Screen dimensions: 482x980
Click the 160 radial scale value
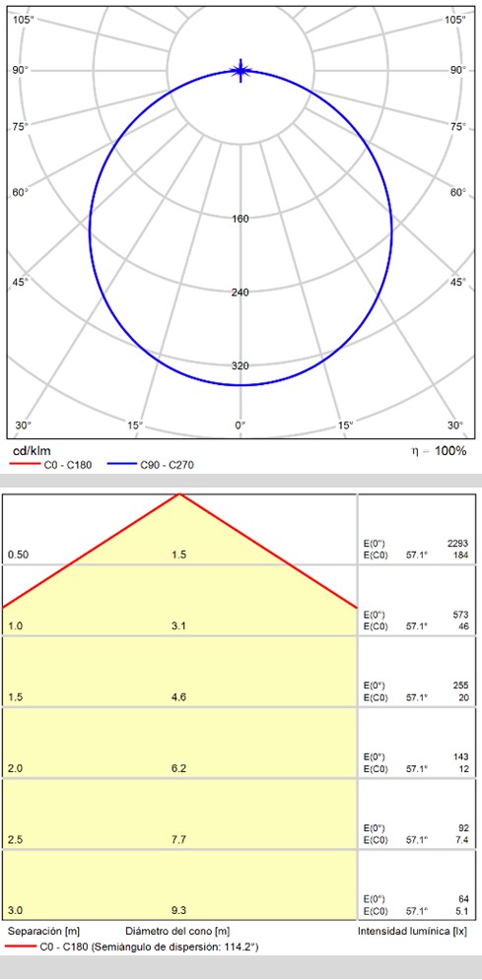(241, 219)
